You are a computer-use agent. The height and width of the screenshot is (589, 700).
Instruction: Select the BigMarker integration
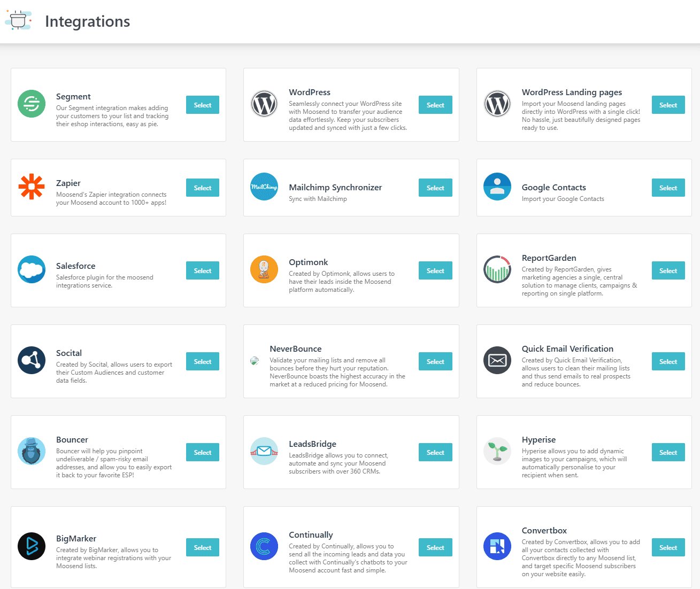[203, 547]
